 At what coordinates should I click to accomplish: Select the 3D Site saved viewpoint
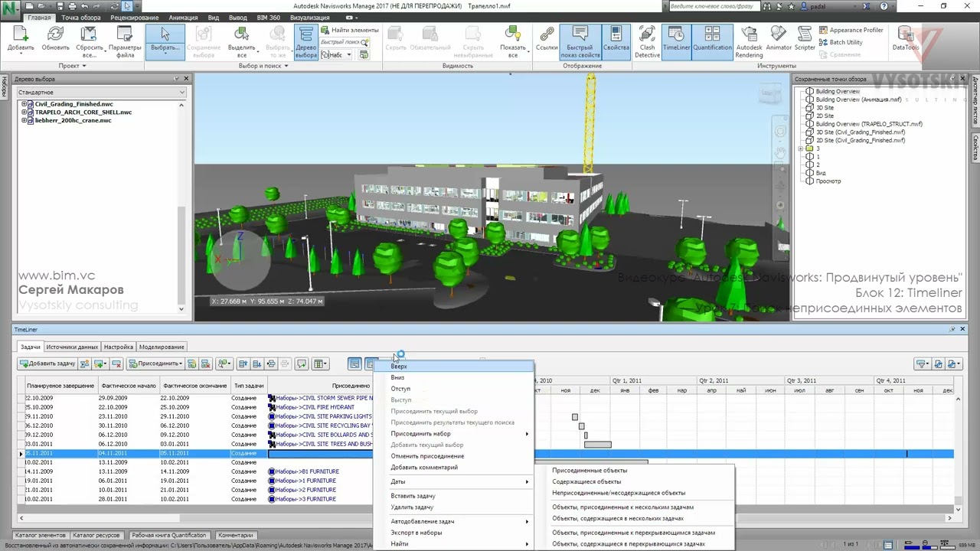click(x=825, y=108)
